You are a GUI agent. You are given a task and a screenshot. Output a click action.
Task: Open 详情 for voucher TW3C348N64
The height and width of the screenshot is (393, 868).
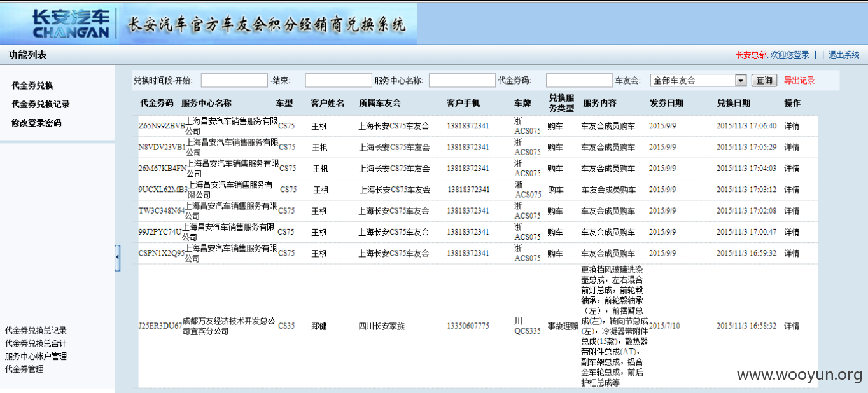click(792, 210)
